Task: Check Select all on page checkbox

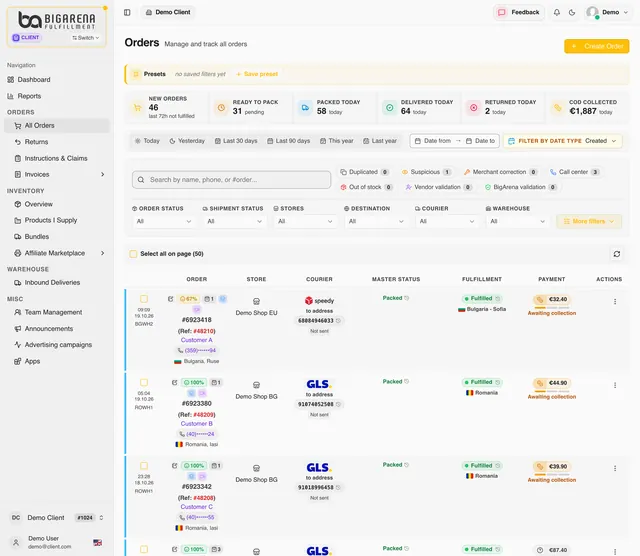Action: pos(133,254)
